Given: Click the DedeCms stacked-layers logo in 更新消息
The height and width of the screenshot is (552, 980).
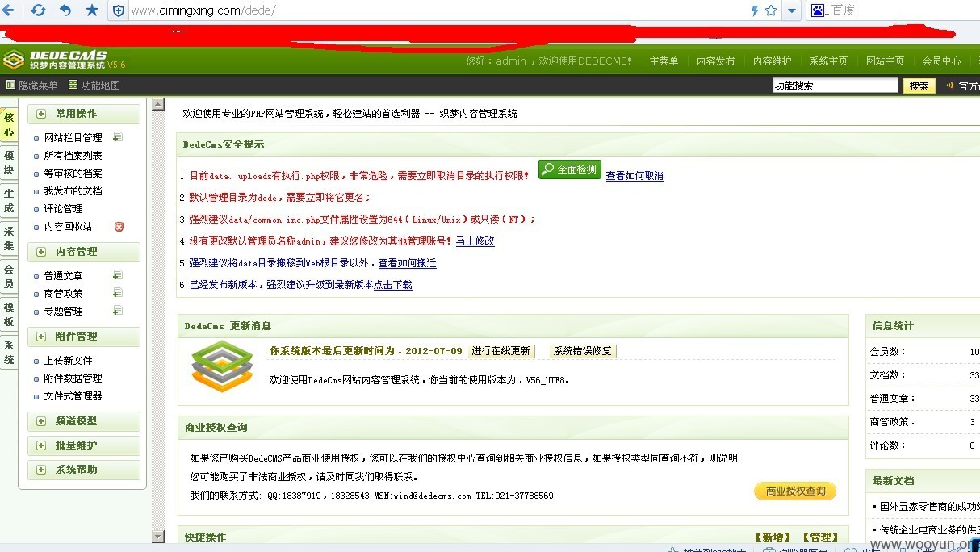Looking at the screenshot, I should point(222,367).
